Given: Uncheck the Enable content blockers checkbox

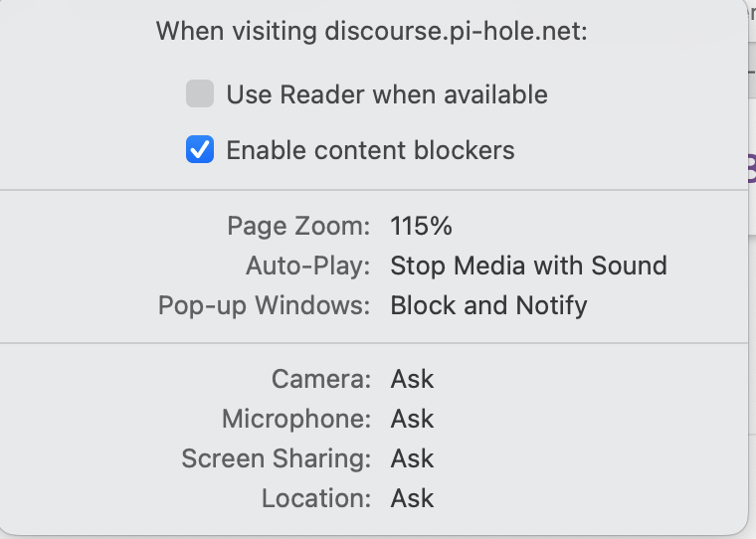Looking at the screenshot, I should point(200,150).
